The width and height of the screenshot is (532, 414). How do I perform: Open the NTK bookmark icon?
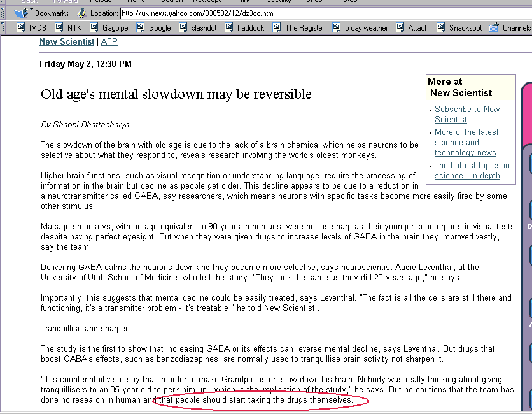coord(59,27)
